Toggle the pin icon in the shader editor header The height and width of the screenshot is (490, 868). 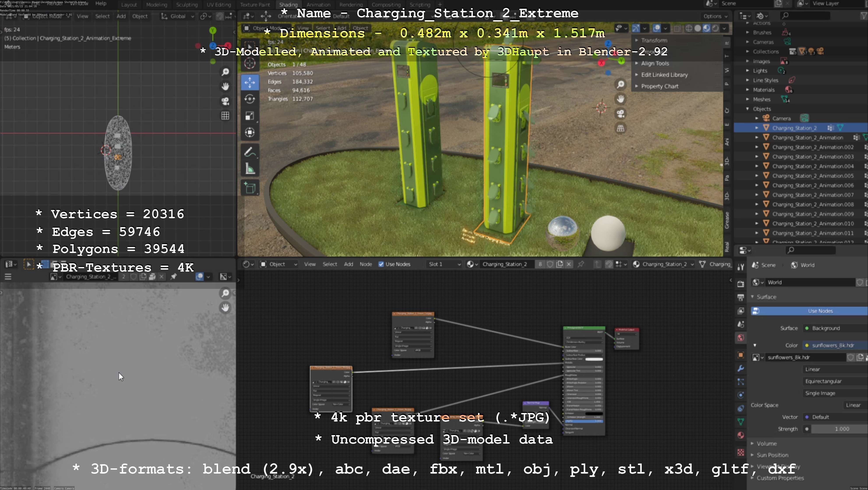coord(581,264)
